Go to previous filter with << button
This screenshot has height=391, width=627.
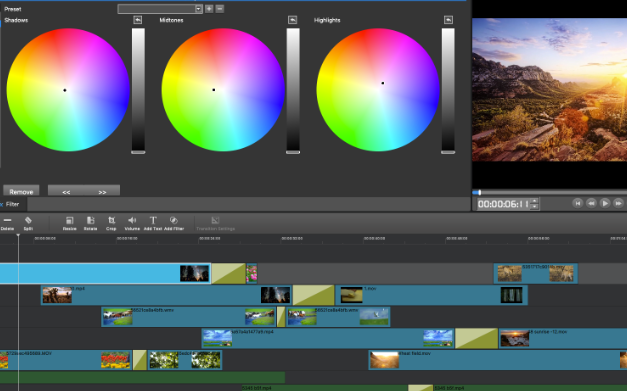pyautogui.click(x=66, y=192)
